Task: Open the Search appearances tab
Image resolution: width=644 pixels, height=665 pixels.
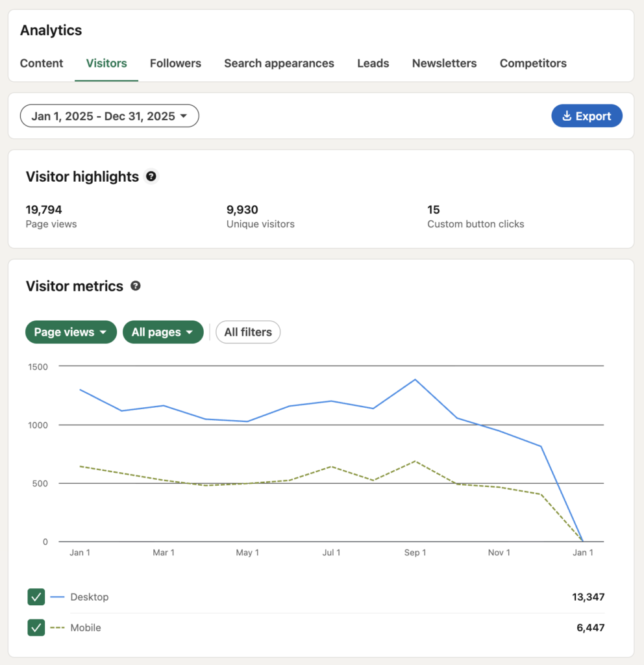Action: (x=279, y=63)
